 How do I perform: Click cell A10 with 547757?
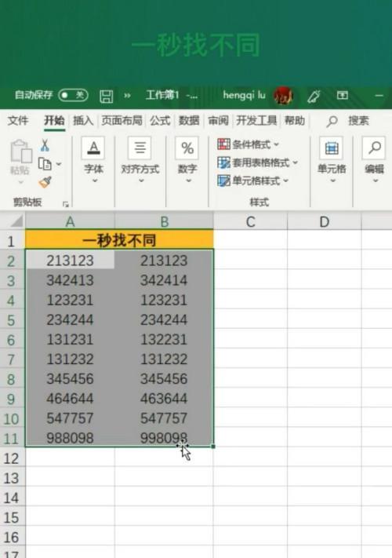click(x=70, y=418)
